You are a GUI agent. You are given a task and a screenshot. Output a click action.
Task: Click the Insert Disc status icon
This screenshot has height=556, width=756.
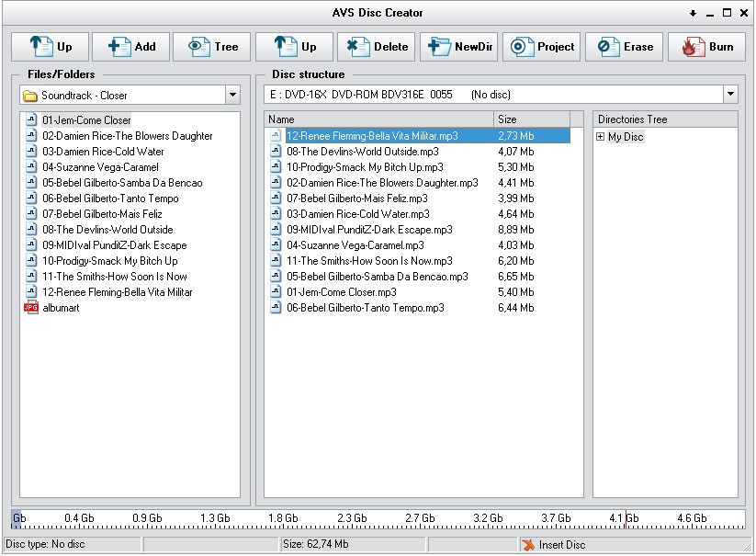(529, 545)
